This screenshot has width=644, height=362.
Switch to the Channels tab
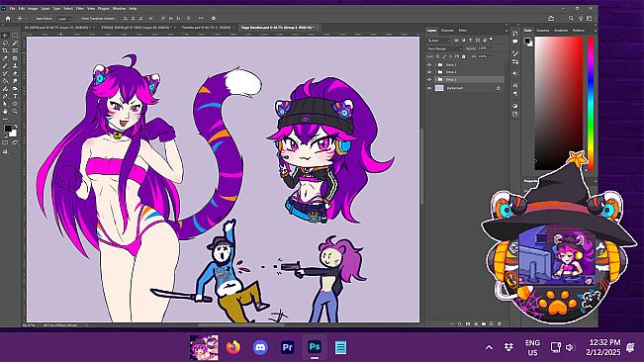[447, 31]
